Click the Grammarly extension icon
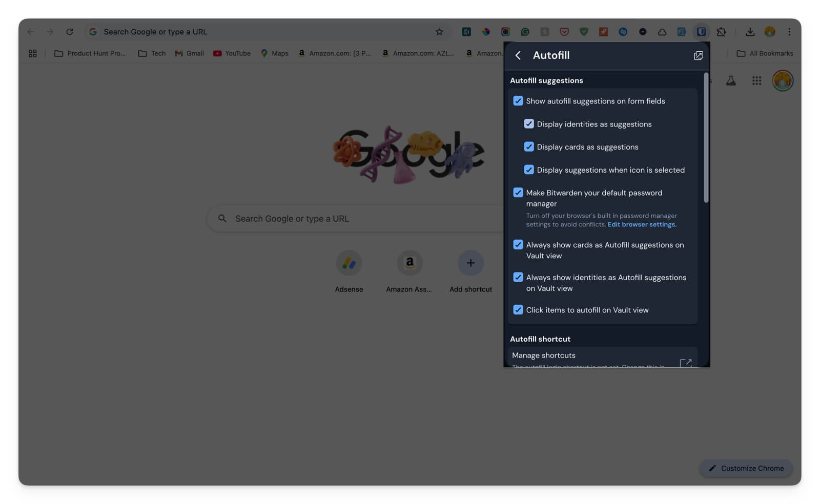Image resolution: width=820 pixels, height=504 pixels. [525, 32]
